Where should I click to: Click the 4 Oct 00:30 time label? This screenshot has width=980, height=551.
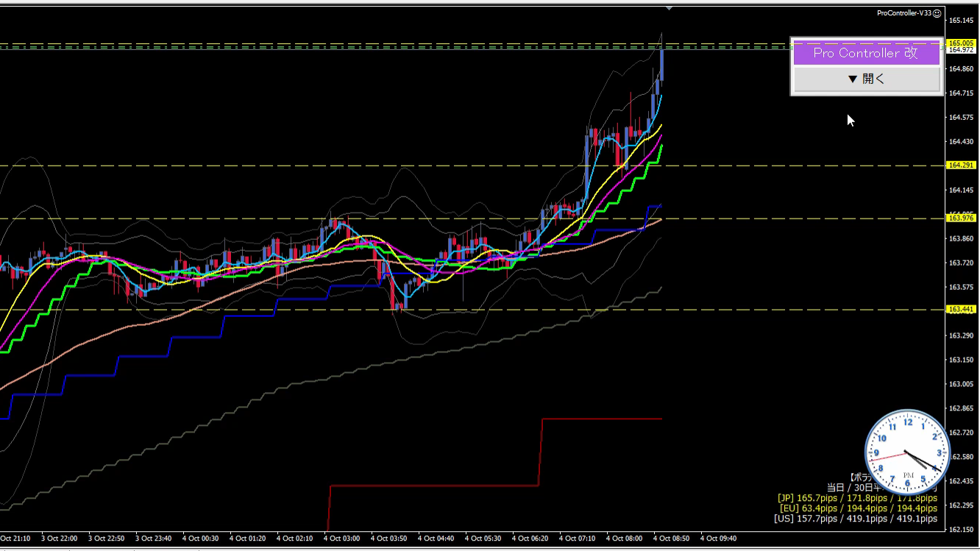tap(201, 538)
